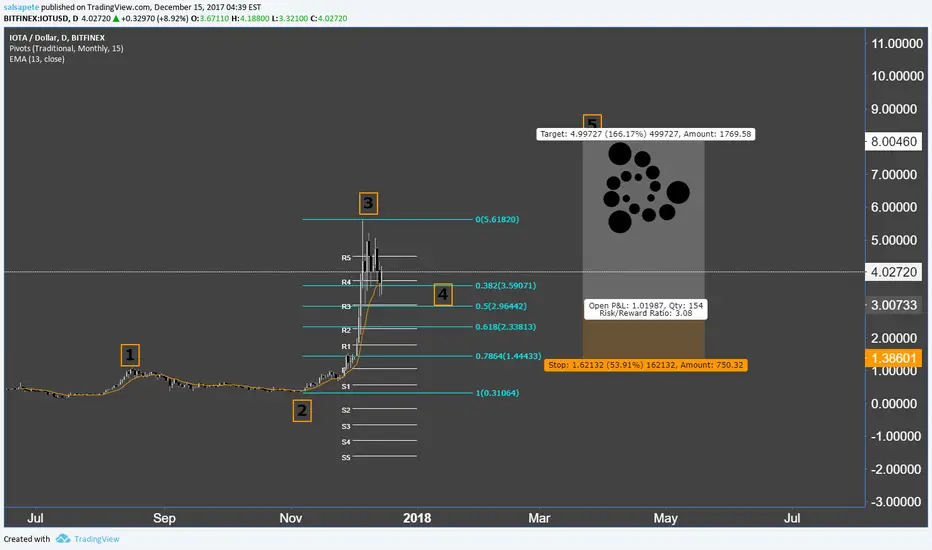The width and height of the screenshot is (932, 550).
Task: Click the R5 pivot label
Action: (346, 258)
